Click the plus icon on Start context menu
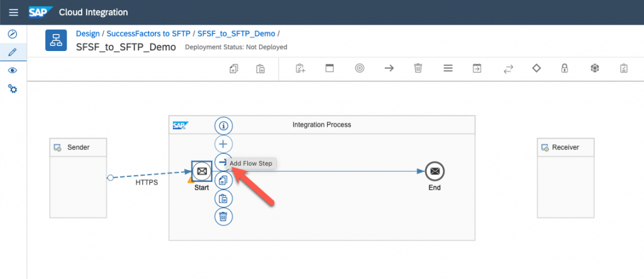 click(223, 144)
